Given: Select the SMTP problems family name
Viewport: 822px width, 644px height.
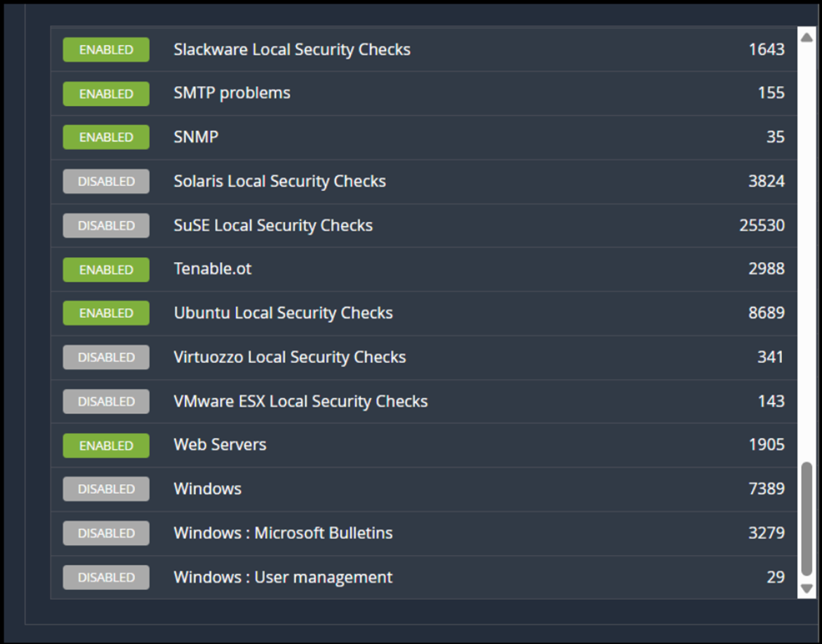Looking at the screenshot, I should (x=232, y=93).
